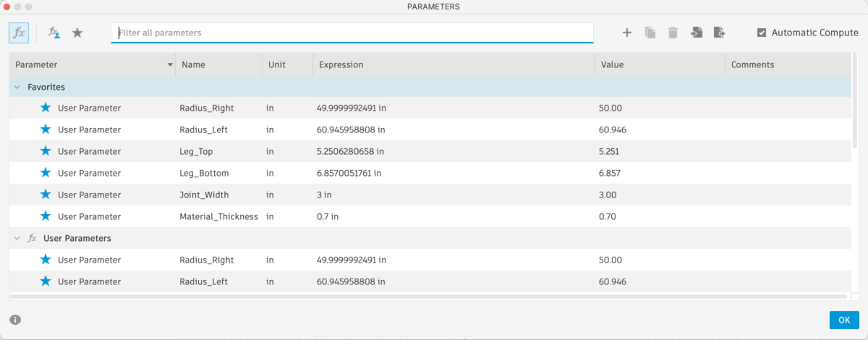The width and height of the screenshot is (868, 340).
Task: Sort by the Name column header
Action: tap(218, 64)
